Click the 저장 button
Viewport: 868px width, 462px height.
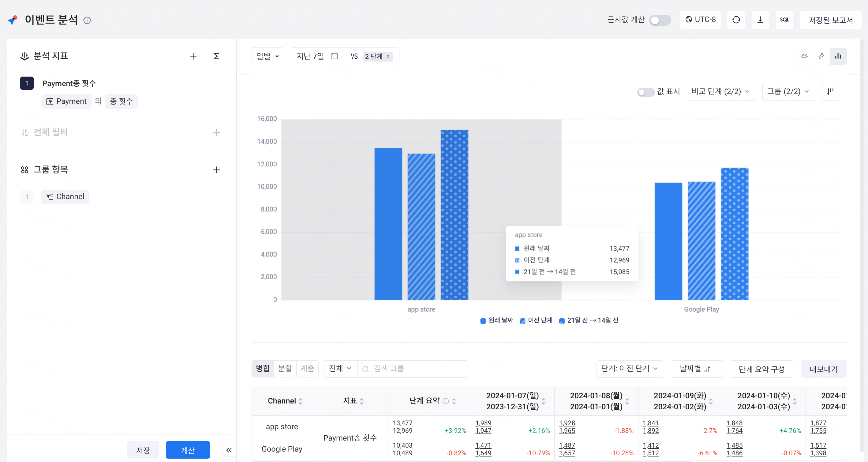point(143,450)
